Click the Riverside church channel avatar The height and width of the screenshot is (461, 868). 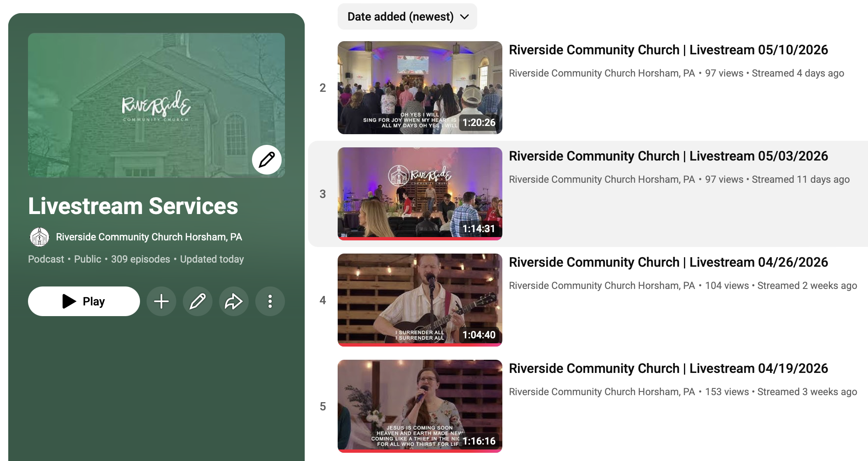tap(40, 237)
